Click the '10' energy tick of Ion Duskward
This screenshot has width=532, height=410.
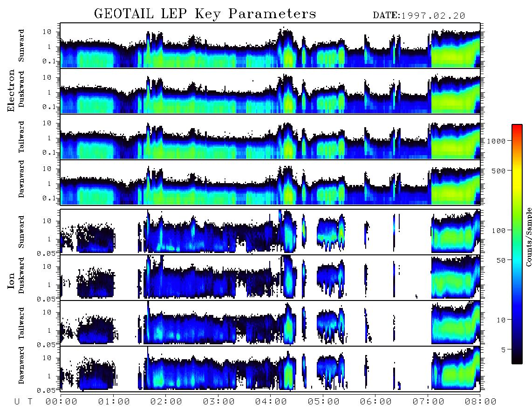tap(47, 267)
